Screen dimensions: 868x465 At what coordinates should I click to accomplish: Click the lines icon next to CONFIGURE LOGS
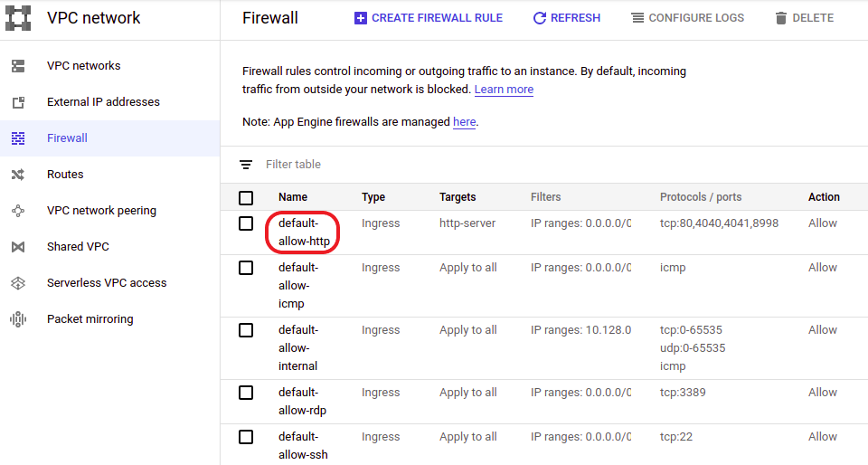[x=637, y=18]
